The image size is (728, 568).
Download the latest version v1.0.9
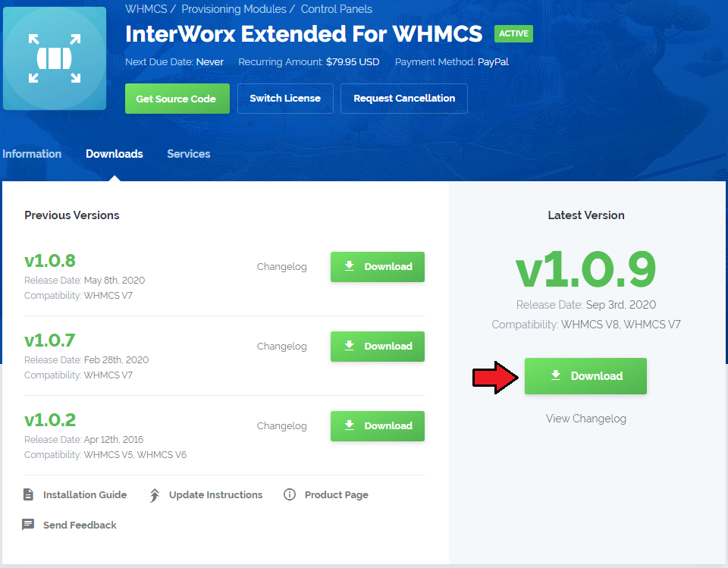click(585, 375)
